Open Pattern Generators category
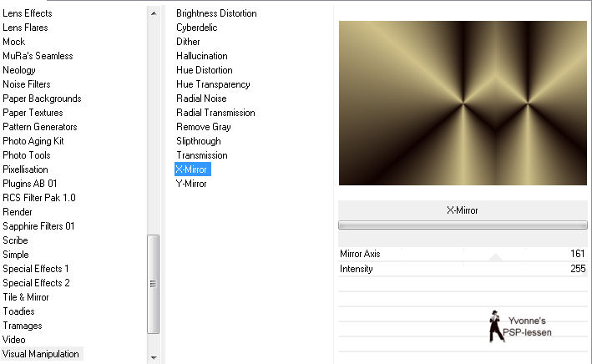Viewport: 592px width, 364px height. coord(39,127)
